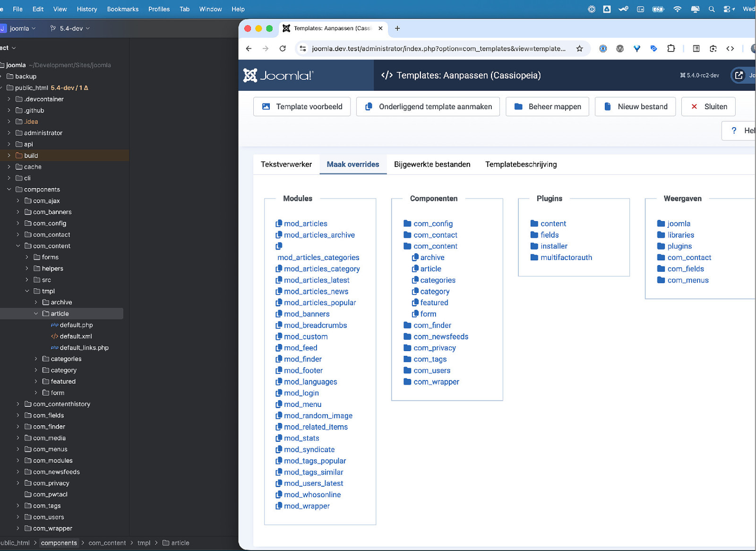Bookmark this page with the star icon
The width and height of the screenshot is (756, 551).
[579, 49]
